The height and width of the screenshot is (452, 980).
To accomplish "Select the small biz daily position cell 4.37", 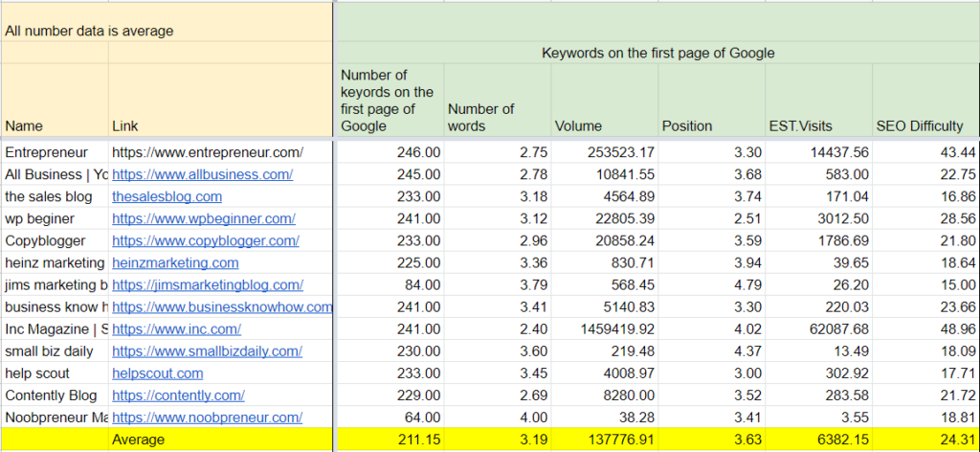I will (711, 351).
